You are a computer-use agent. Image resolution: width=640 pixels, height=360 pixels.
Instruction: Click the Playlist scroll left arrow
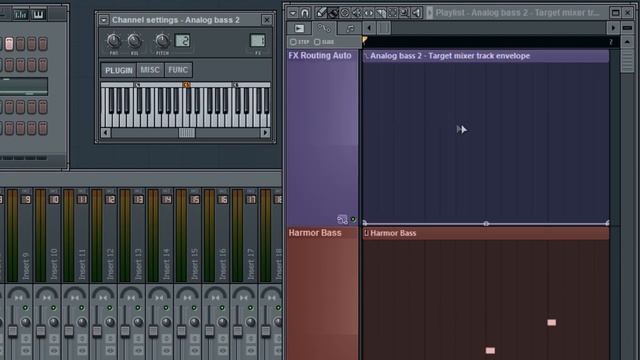pos(369,28)
